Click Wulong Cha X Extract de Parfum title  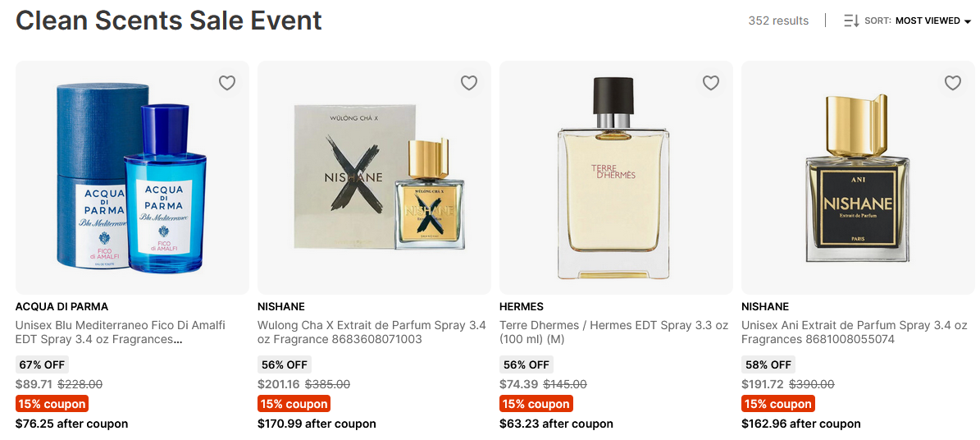371,332
